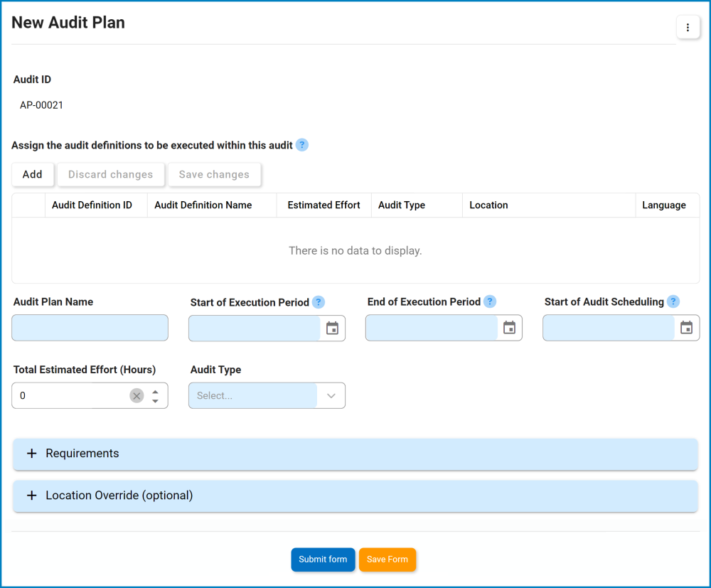Click Start of Audit Scheduling help icon
The image size is (711, 588).
point(673,301)
